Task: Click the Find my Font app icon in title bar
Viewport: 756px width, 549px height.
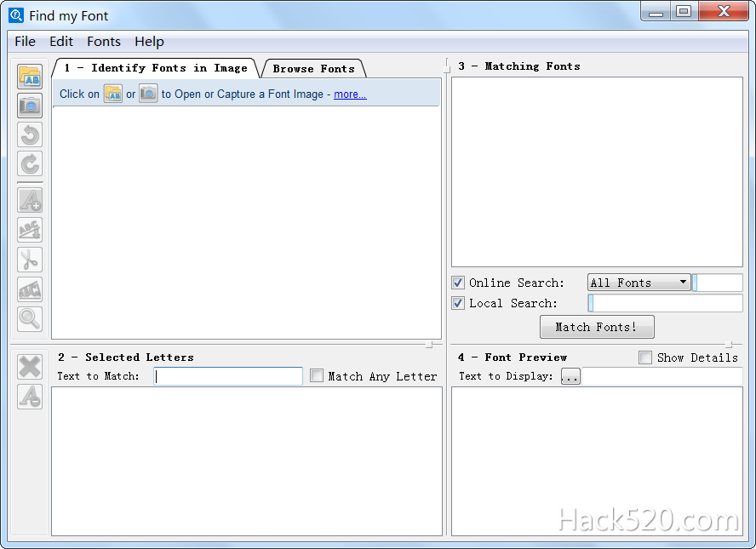Action: pyautogui.click(x=16, y=15)
